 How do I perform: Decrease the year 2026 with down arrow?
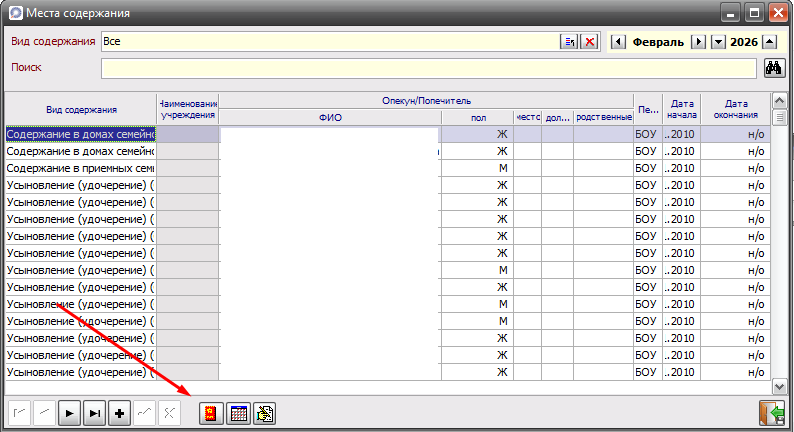pos(717,42)
